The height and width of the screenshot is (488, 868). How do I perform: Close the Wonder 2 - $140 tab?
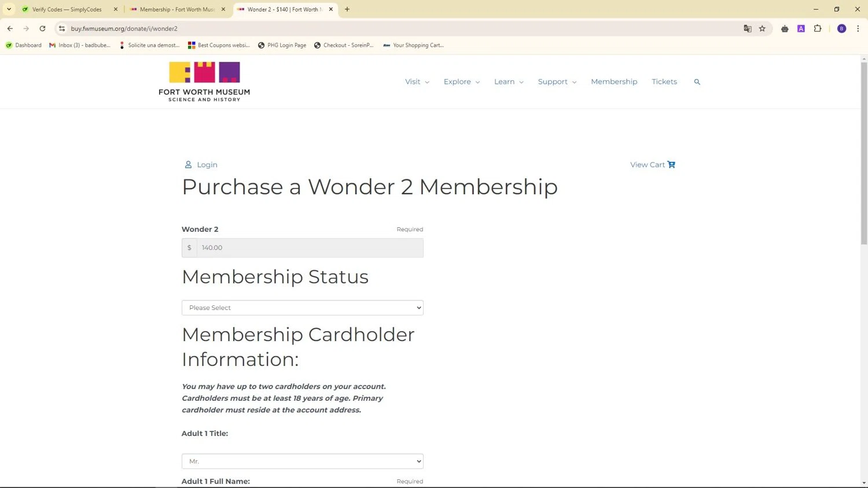pos(331,9)
